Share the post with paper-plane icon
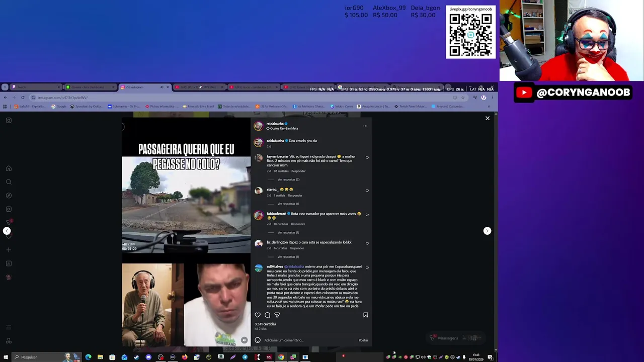This screenshot has width=644, height=362. pos(277,315)
